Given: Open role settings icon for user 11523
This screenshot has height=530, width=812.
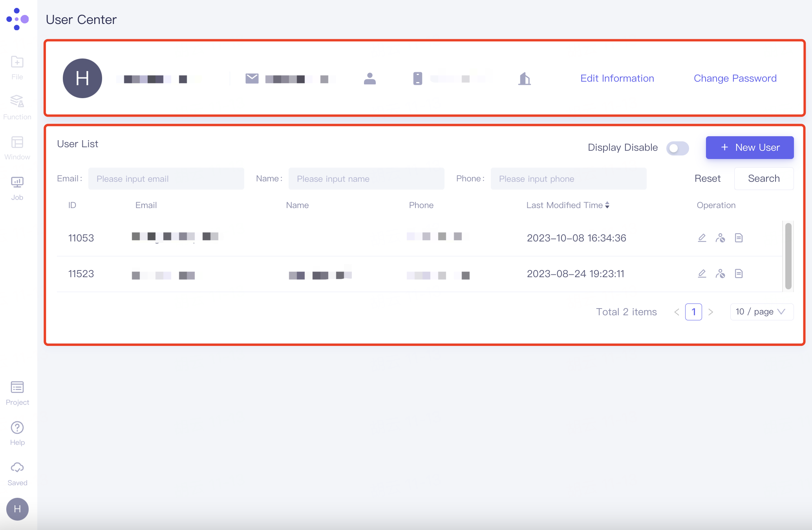Looking at the screenshot, I should click(x=721, y=274).
